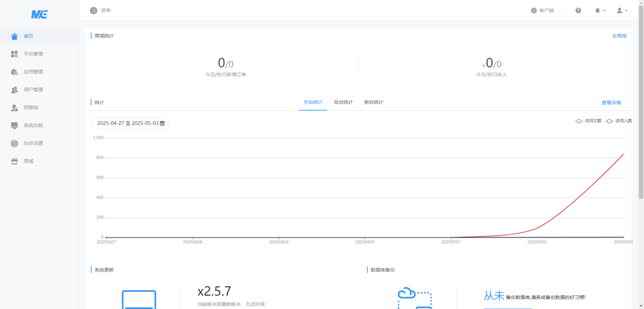Click the 站点设置 globe icon

[x=15, y=143]
